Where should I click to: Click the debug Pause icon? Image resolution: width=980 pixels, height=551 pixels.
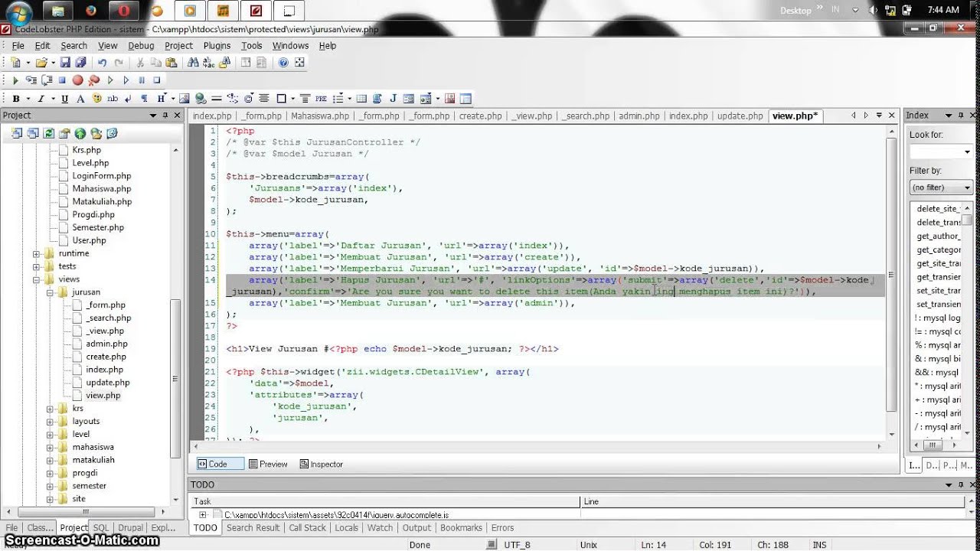142,80
